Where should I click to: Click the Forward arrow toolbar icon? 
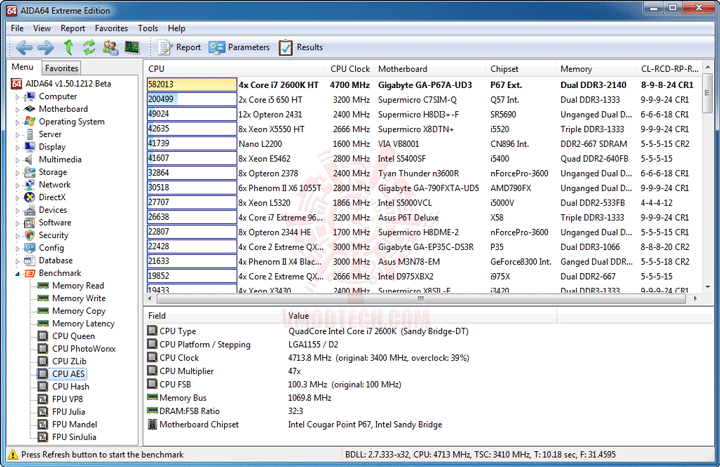point(45,47)
